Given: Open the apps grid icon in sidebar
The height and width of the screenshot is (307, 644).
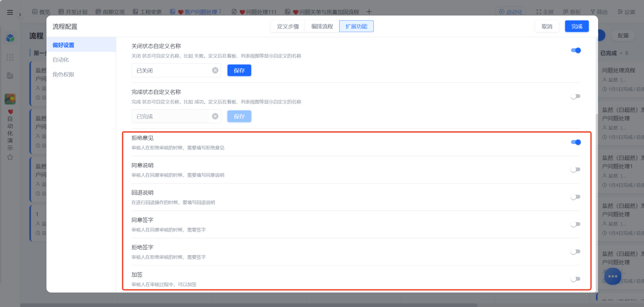Looking at the screenshot, I should (x=10, y=57).
